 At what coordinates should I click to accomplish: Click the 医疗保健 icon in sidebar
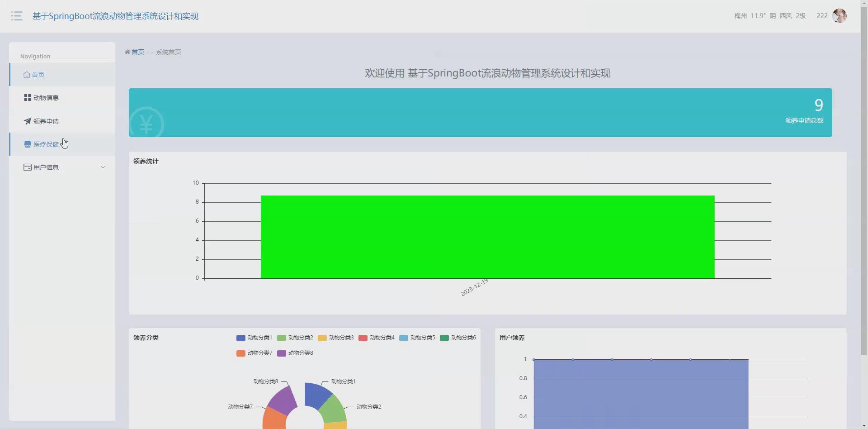(x=28, y=144)
